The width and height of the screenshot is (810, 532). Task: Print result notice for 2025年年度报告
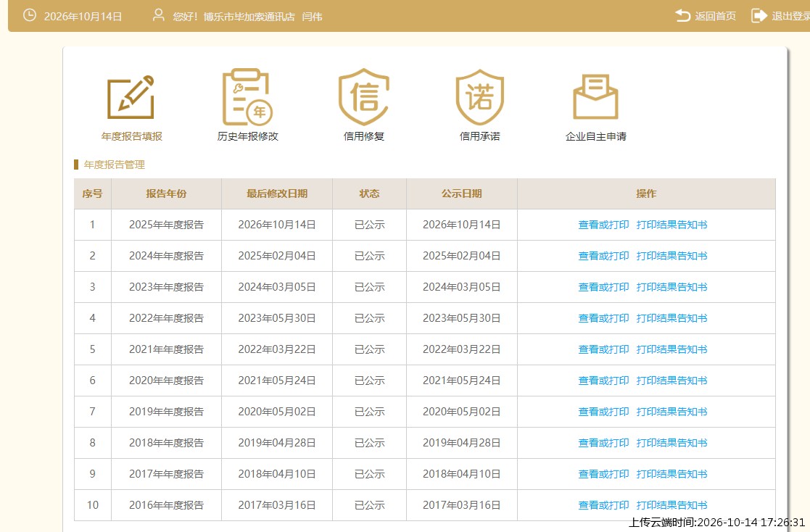pyautogui.click(x=671, y=225)
